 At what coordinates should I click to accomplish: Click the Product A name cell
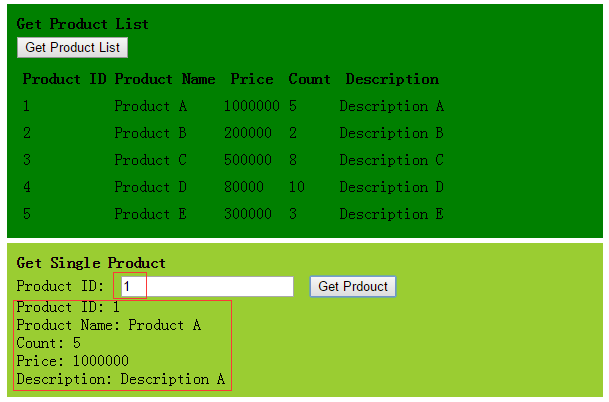151,106
